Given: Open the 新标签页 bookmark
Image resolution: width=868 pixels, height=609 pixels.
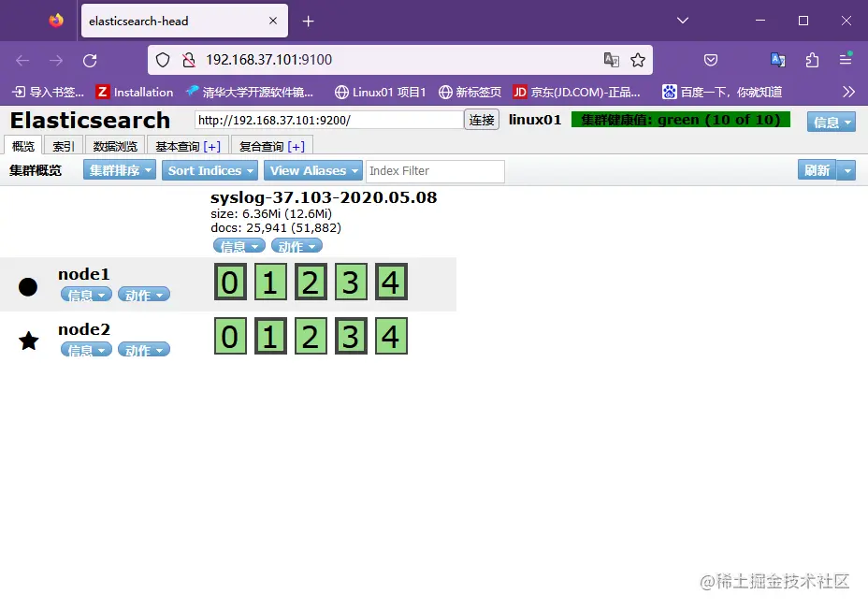Looking at the screenshot, I should pyautogui.click(x=470, y=92).
